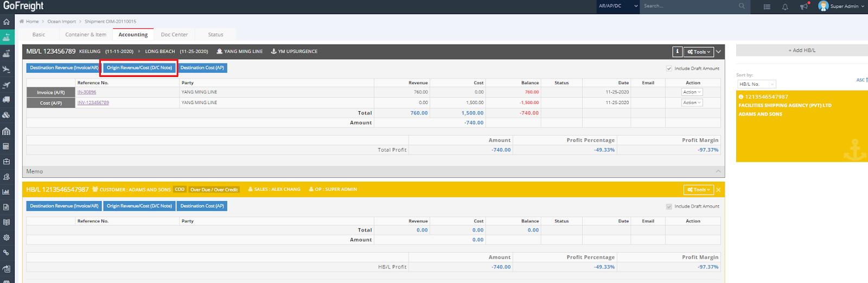Click the MB/L info icon button
Screen dimensions: 868x283
pyautogui.click(x=677, y=52)
